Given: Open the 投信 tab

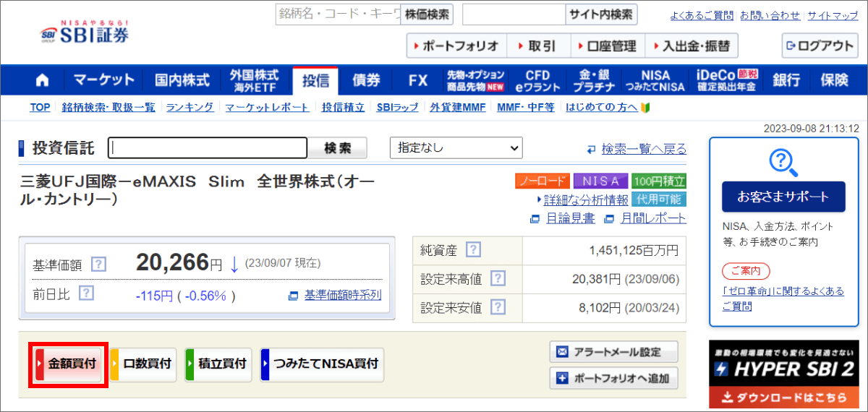Looking at the screenshot, I should coord(315,80).
